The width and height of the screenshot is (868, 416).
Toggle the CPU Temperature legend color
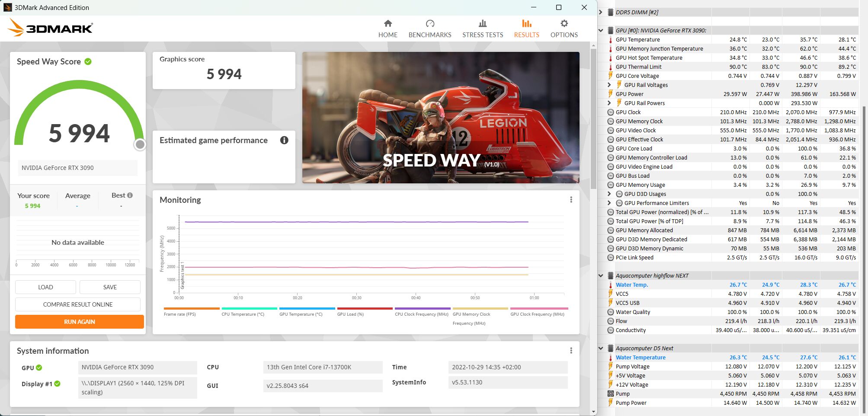click(x=249, y=308)
